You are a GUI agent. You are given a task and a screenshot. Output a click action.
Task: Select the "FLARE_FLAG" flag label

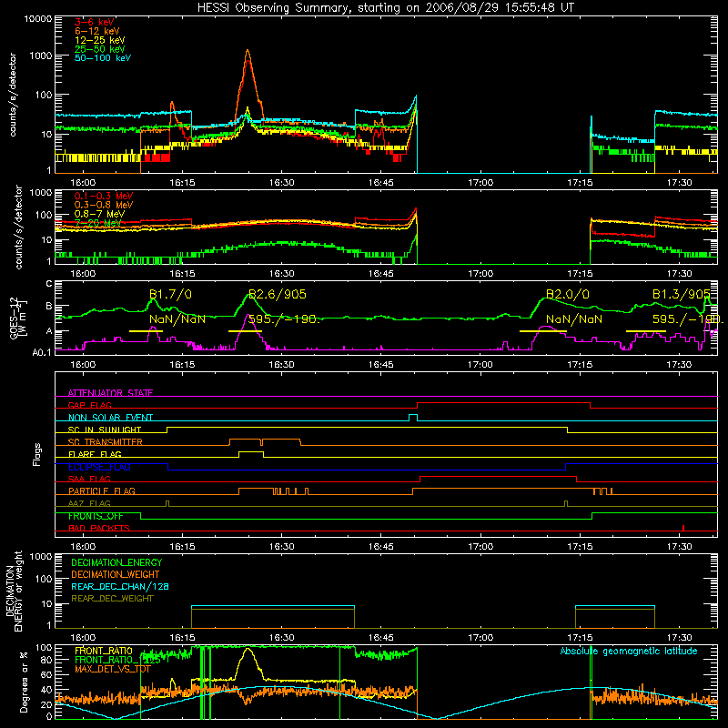pyautogui.click(x=95, y=454)
